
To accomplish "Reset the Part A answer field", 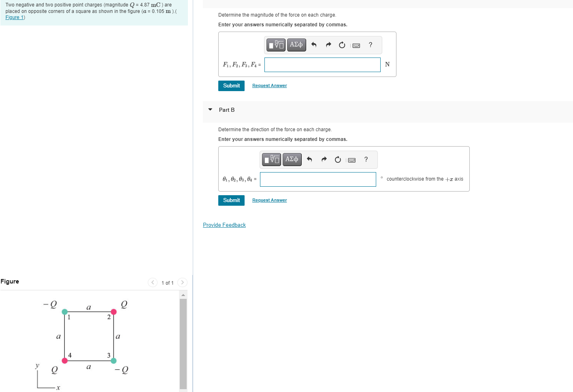I will [x=342, y=45].
